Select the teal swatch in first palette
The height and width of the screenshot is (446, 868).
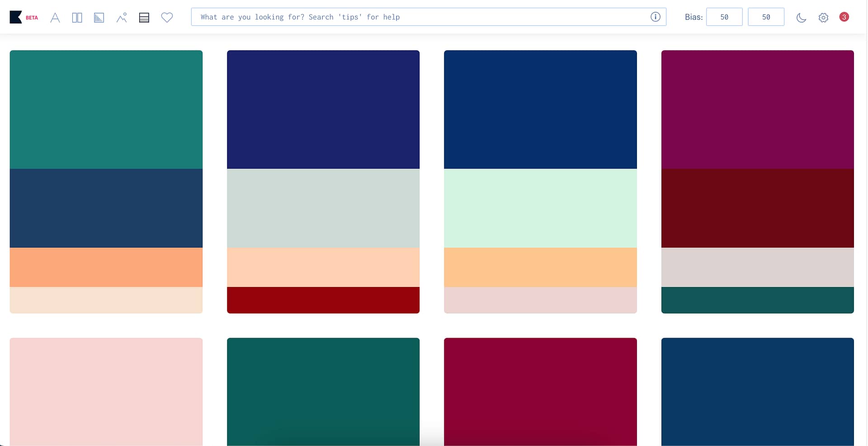(x=106, y=109)
